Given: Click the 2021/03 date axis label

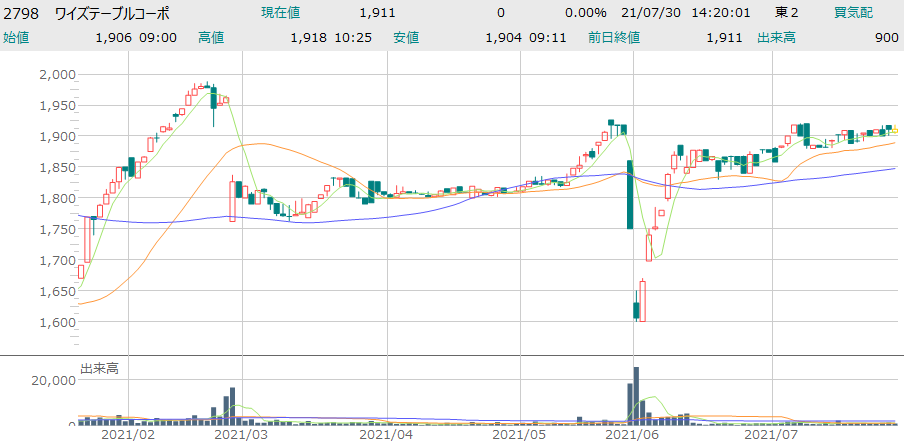Looking at the screenshot, I should 243,435.
